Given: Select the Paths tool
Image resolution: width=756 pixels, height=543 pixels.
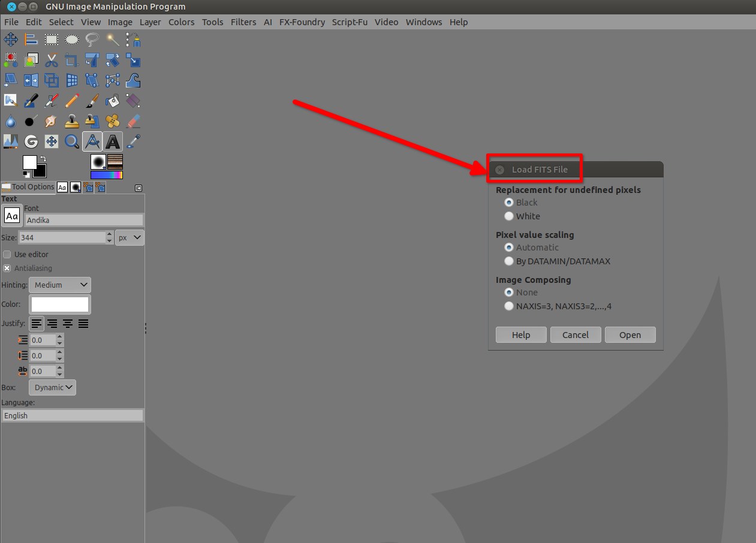Looking at the screenshot, I should click(x=133, y=40).
